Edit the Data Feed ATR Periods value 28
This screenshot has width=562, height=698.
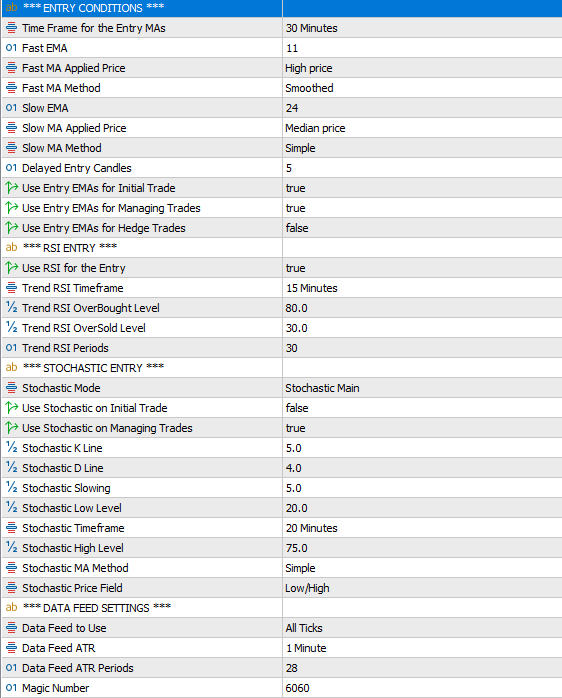click(422, 668)
